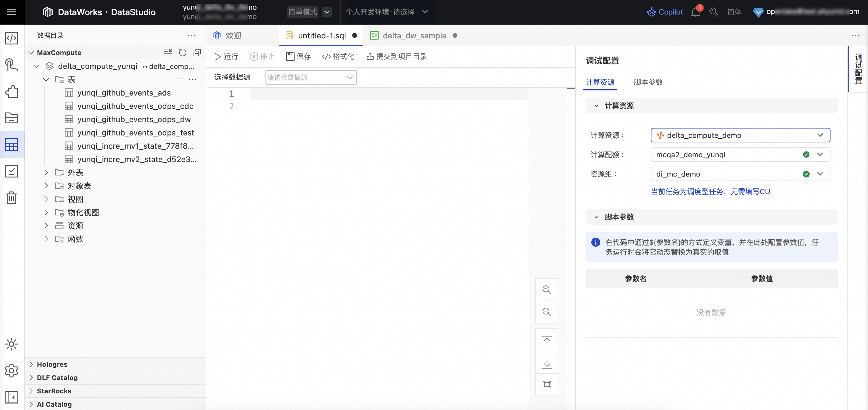868x410 pixels.
Task: Open editor tab bar more options
Action: point(855,35)
